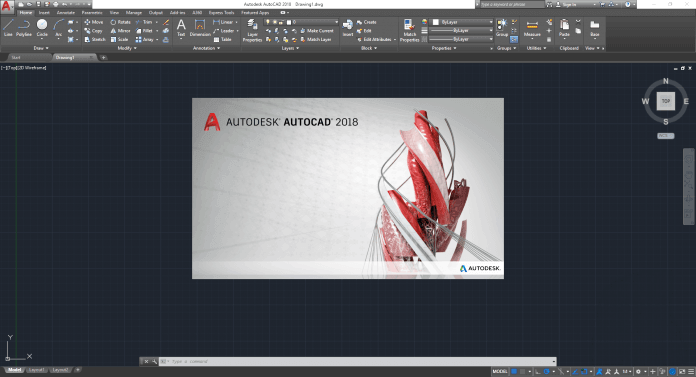Choose the Move command
Screen dimensions: 696x377
pos(94,22)
